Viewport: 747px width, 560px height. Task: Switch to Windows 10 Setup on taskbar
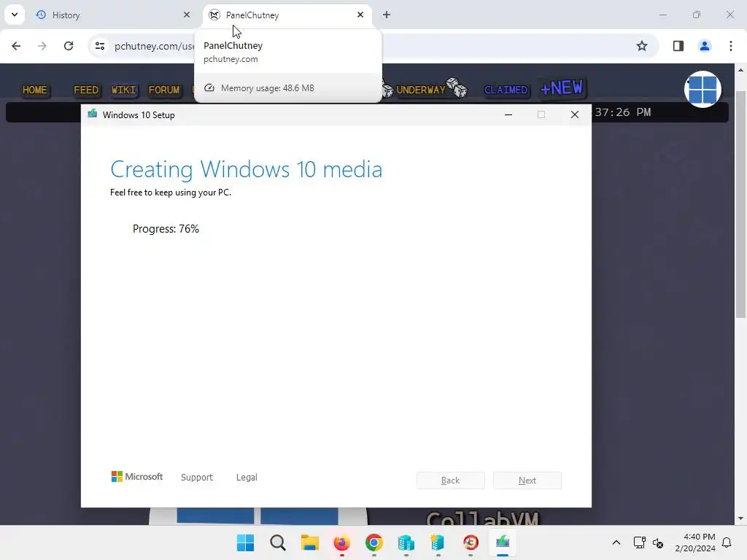click(503, 542)
